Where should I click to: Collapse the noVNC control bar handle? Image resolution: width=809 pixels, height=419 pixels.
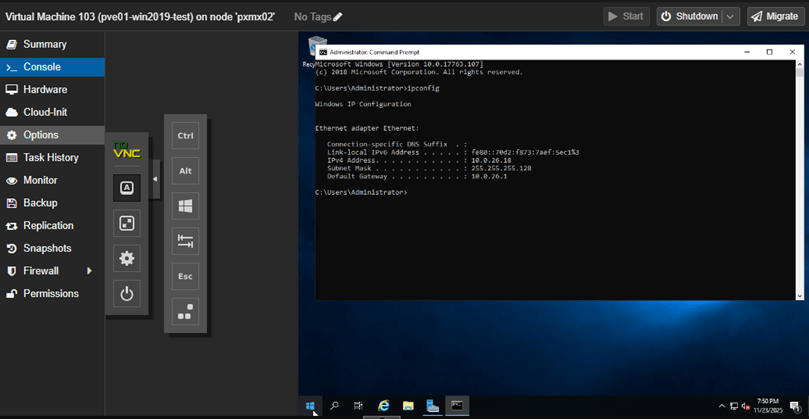pyautogui.click(x=155, y=180)
